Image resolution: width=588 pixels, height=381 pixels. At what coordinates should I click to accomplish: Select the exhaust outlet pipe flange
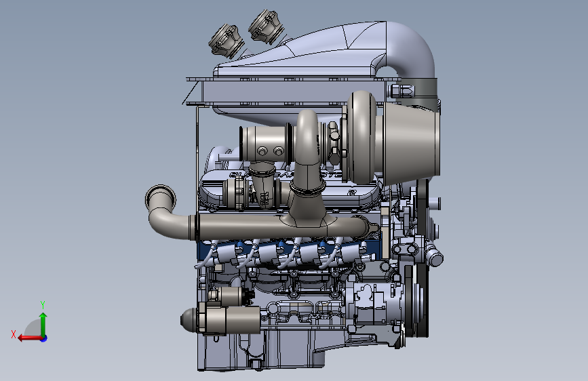[161, 198]
